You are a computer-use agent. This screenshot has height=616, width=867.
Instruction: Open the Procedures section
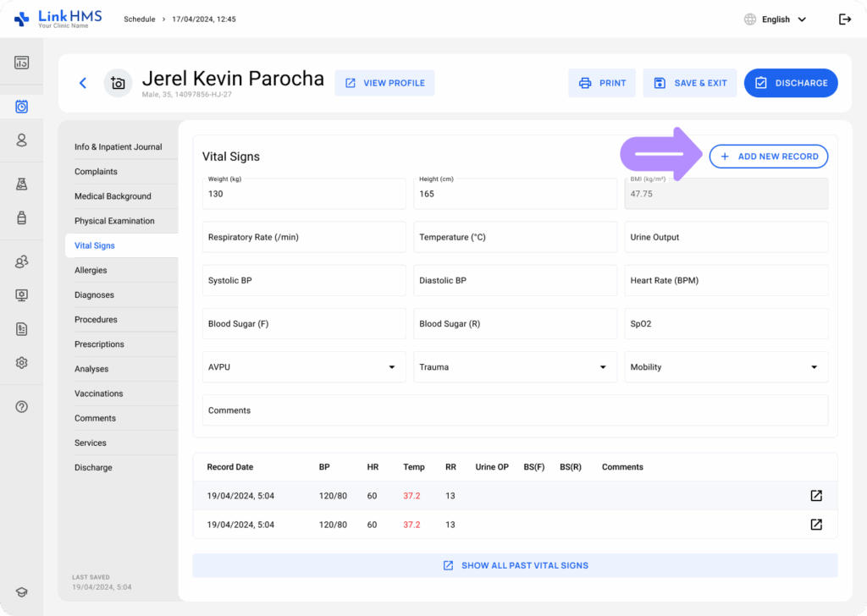(x=96, y=319)
